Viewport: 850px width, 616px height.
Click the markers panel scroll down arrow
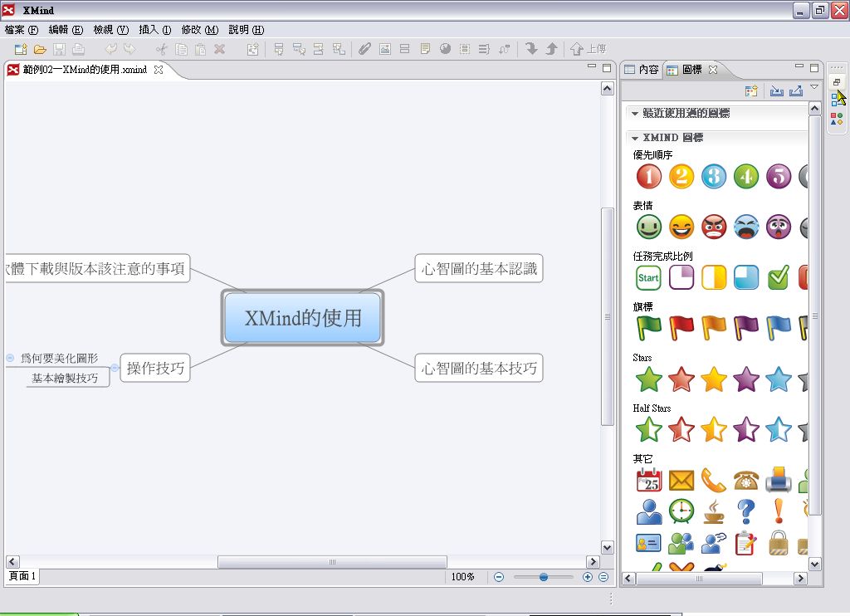815,564
